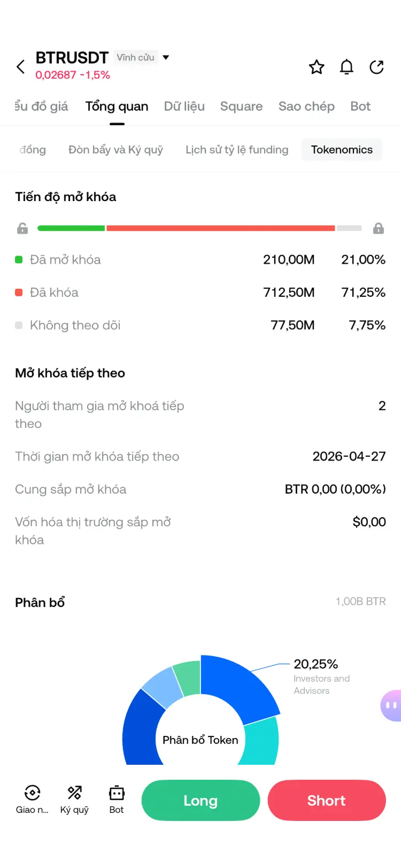This screenshot has width=401, height=868.
Task: Tap the unlocked padlock icon
Action: 22,228
